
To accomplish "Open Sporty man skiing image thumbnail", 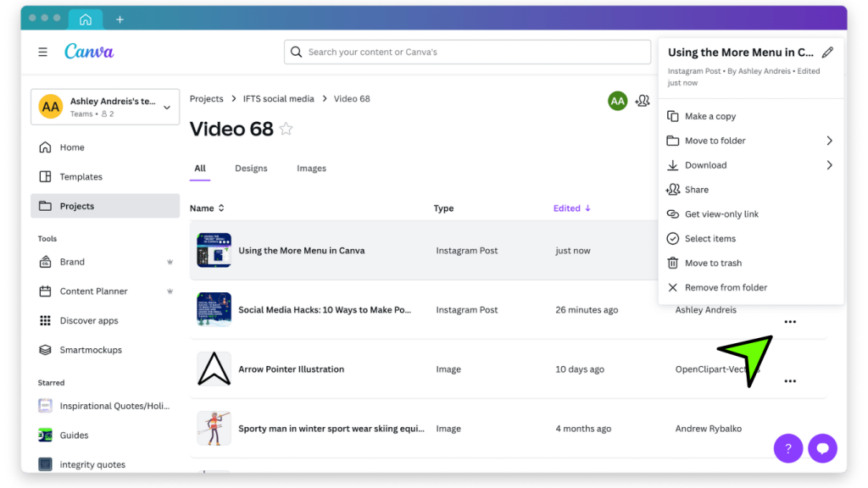I will pyautogui.click(x=214, y=428).
